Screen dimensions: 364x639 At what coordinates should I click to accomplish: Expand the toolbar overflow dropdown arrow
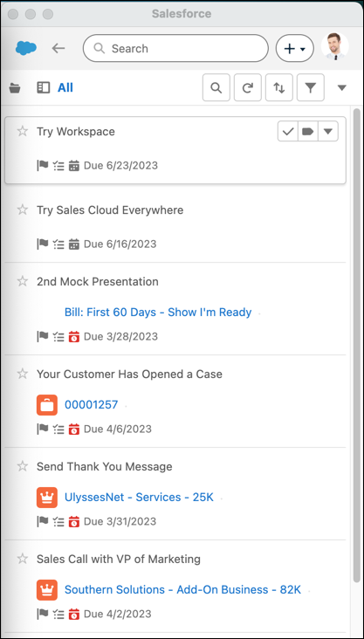tap(342, 87)
